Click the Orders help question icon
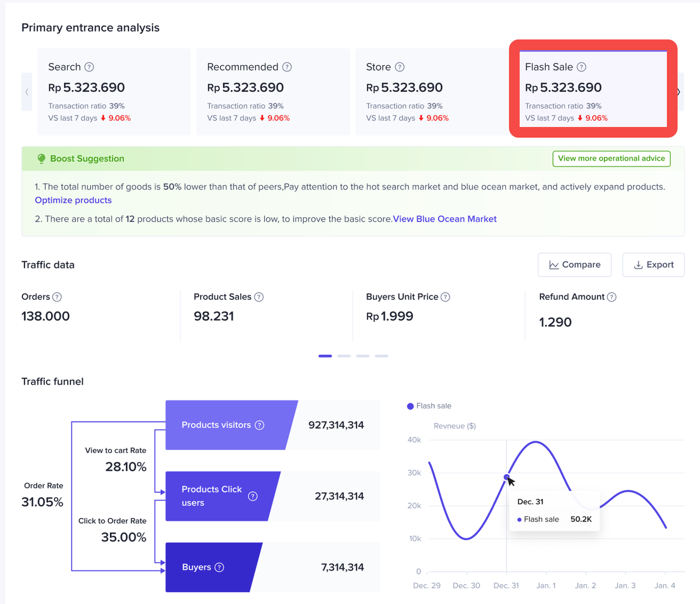The image size is (700, 604). [57, 297]
